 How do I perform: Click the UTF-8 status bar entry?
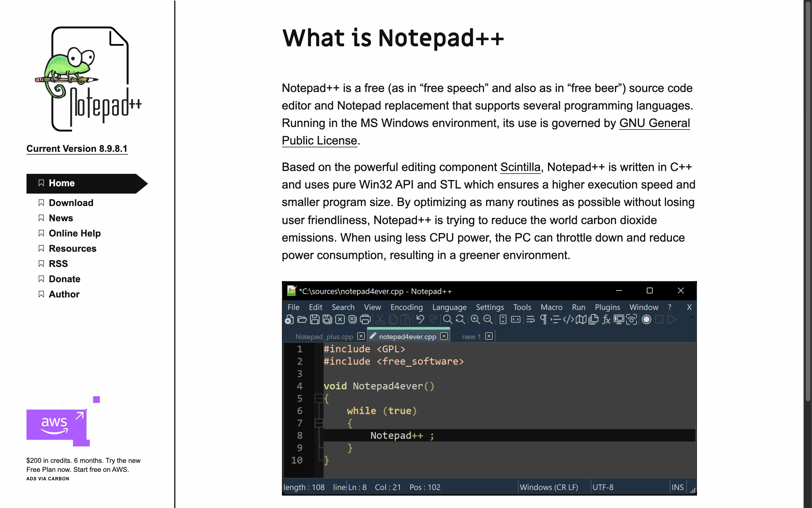pyautogui.click(x=603, y=487)
